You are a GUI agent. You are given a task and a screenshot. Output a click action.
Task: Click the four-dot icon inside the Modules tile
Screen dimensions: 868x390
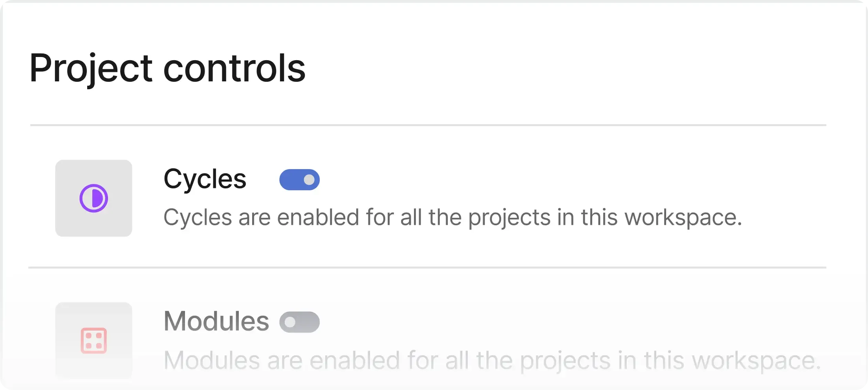coord(93,340)
